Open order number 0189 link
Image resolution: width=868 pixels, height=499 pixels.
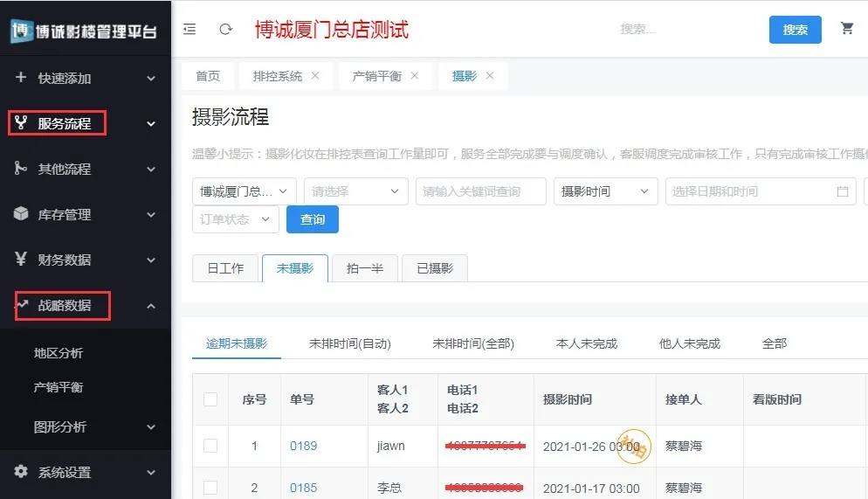tap(303, 446)
